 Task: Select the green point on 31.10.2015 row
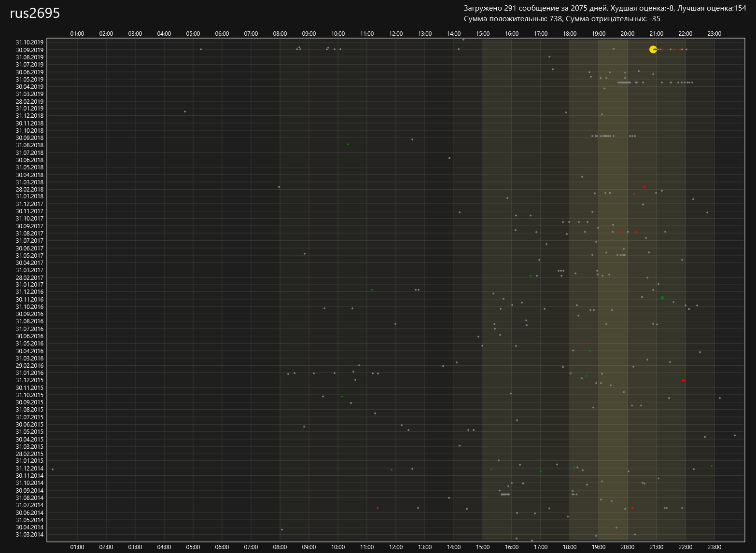tap(342, 397)
